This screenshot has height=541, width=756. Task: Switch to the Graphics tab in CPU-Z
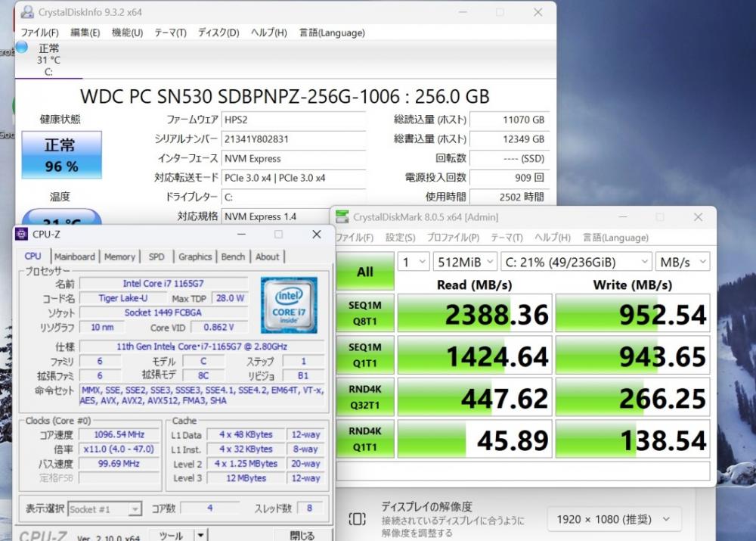pyautogui.click(x=195, y=257)
